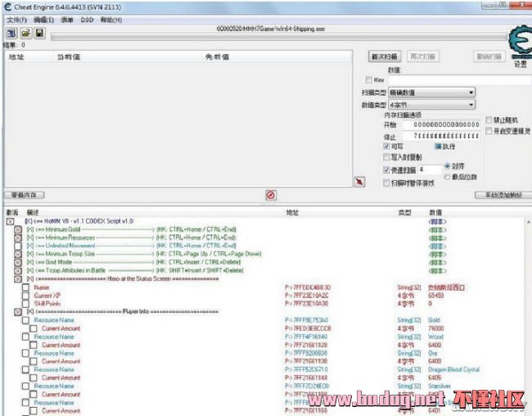This screenshot has height=416, width=532.
Task: Select the Gold amount value 76000
Action: click(x=436, y=328)
